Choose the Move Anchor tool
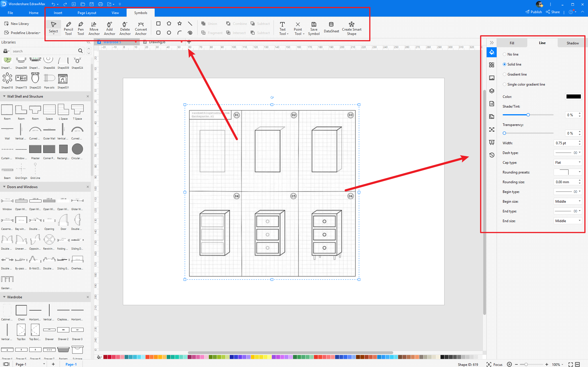 pyautogui.click(x=94, y=28)
